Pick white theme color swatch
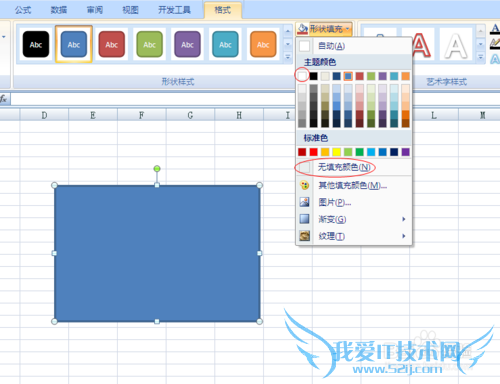Screen dimensions: 500x384 pyautogui.click(x=302, y=76)
